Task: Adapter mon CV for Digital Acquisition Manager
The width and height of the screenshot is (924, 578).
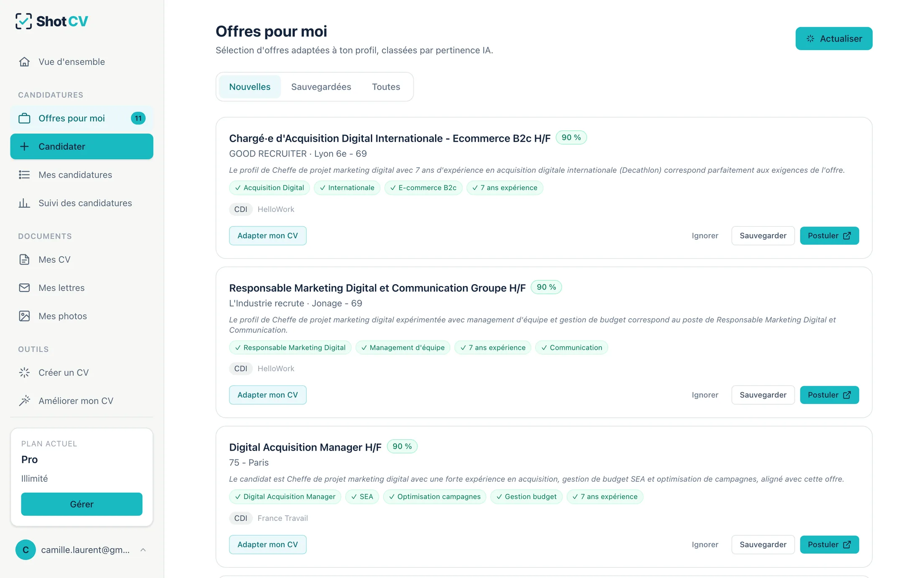Action: (268, 544)
